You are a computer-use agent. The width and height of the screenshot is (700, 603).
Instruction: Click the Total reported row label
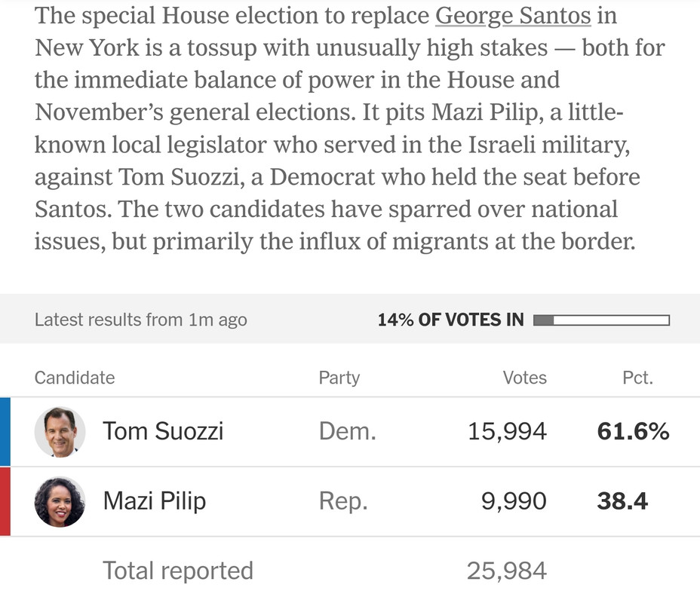178,571
